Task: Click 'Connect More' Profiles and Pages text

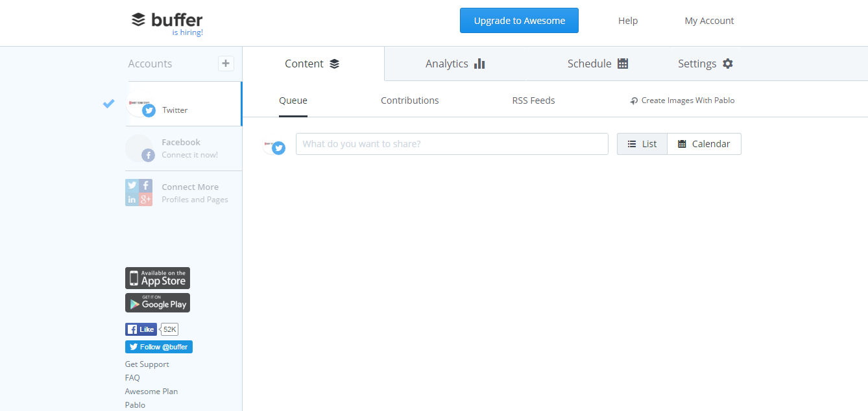Action: point(195,193)
